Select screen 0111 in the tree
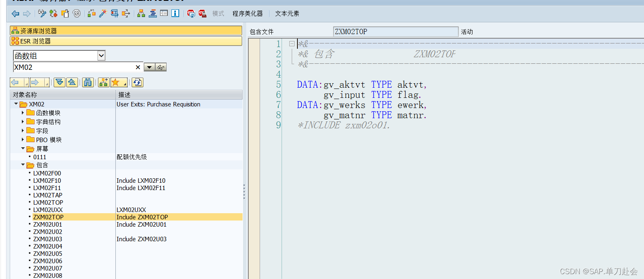Viewport: 644px width, 279px height. pyautogui.click(x=40, y=157)
